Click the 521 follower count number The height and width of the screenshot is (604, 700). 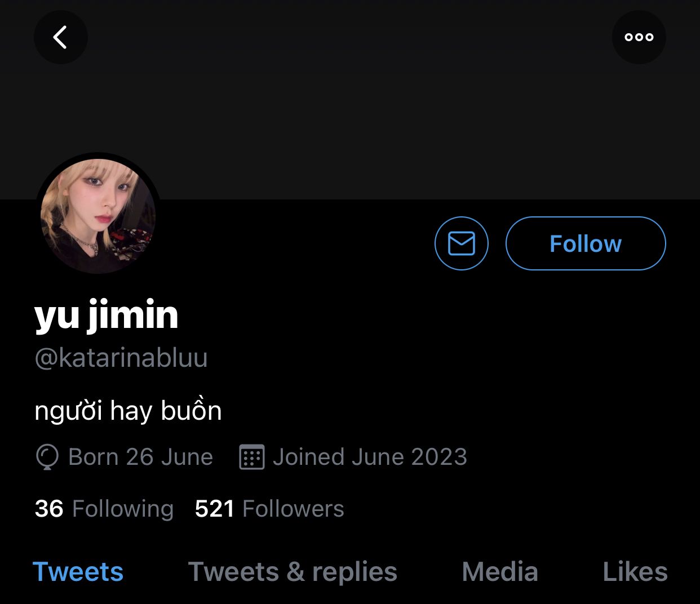[x=214, y=509]
